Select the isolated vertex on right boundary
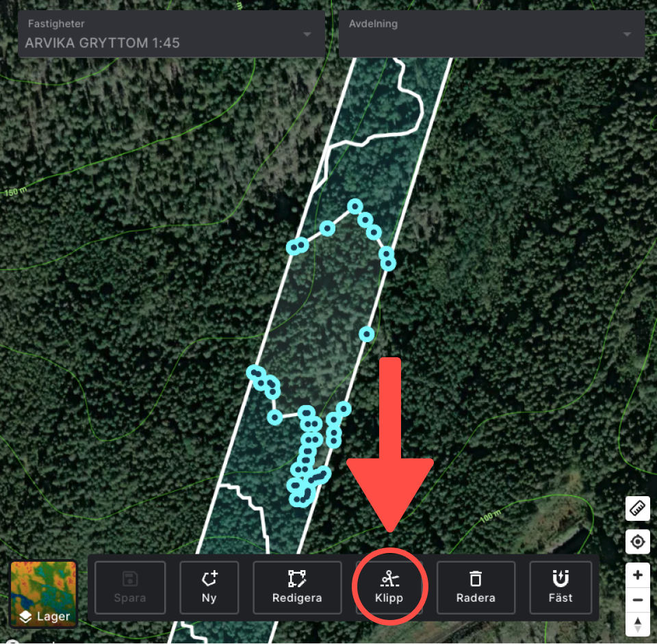This screenshot has height=644, width=657. coord(367,334)
